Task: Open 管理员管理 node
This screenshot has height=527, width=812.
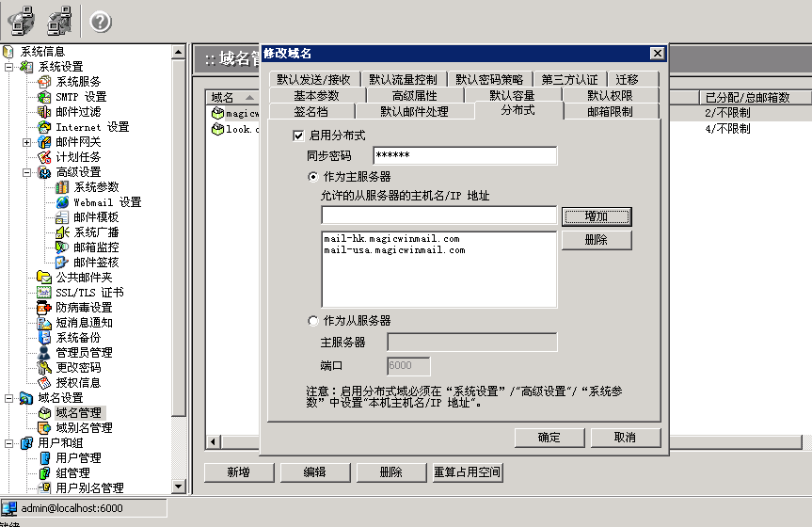Action: (x=84, y=352)
